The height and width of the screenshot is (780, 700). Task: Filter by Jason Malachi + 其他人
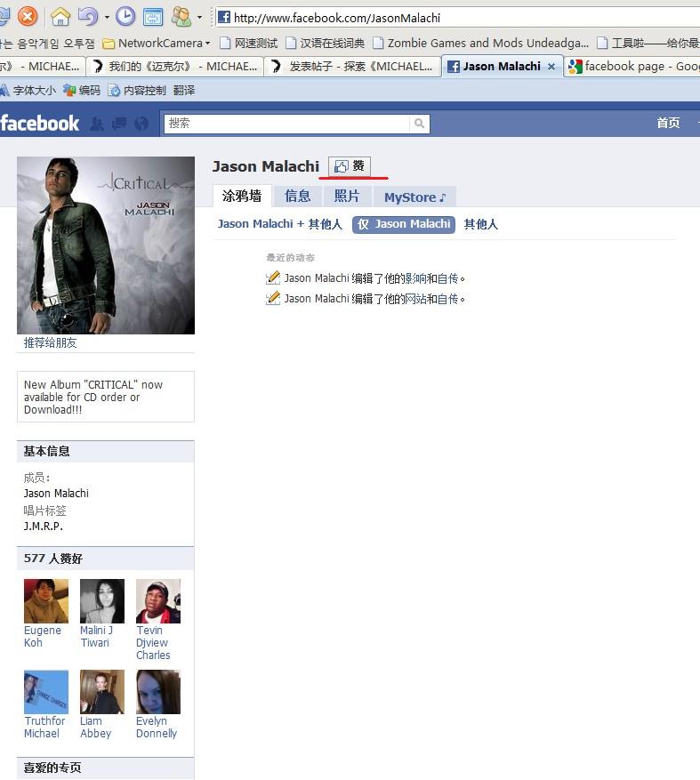tap(280, 224)
